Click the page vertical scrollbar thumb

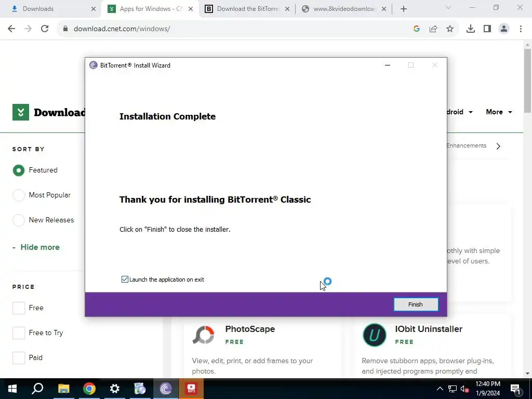(528, 81)
